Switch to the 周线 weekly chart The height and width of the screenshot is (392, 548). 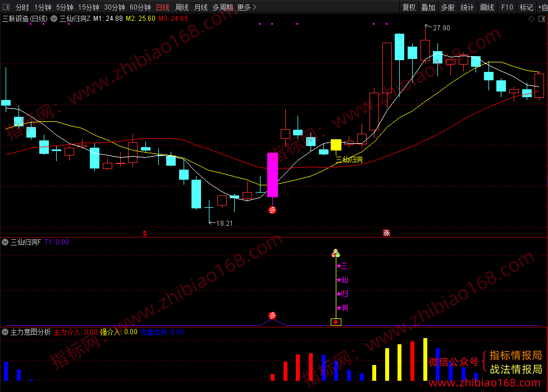[182, 7]
